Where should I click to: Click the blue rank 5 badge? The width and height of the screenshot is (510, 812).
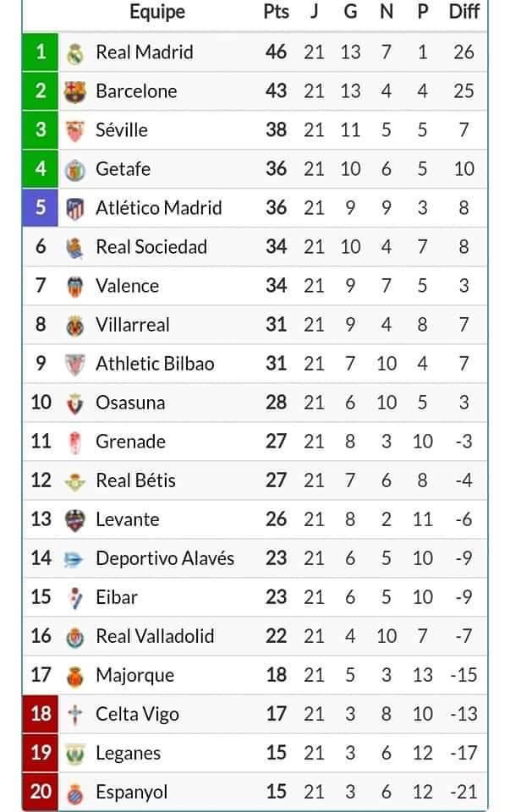click(x=41, y=208)
